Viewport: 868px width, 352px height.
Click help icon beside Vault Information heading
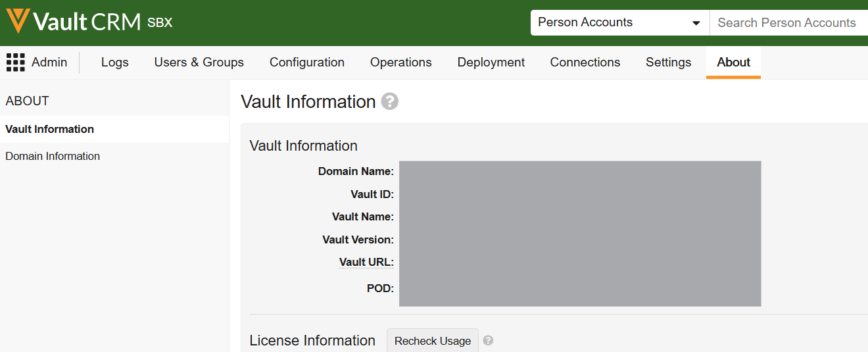pyautogui.click(x=390, y=102)
